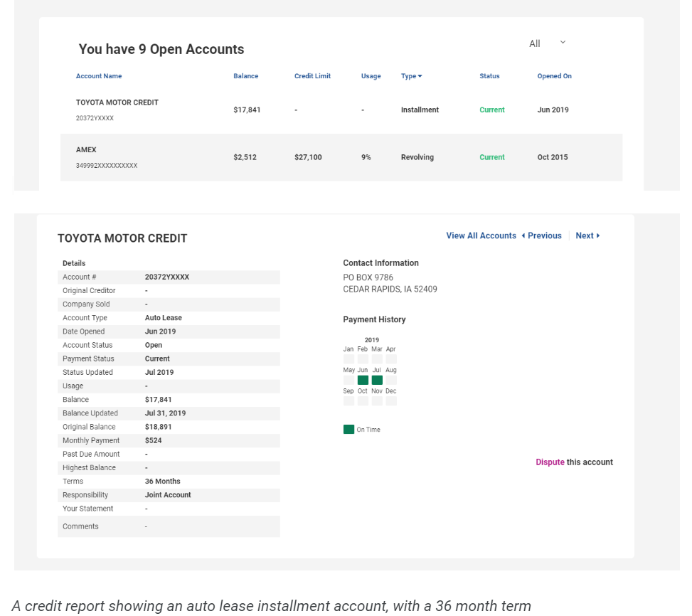Image resolution: width=692 pixels, height=616 pixels.
Task: Sort by Account Name column header
Action: 99,76
